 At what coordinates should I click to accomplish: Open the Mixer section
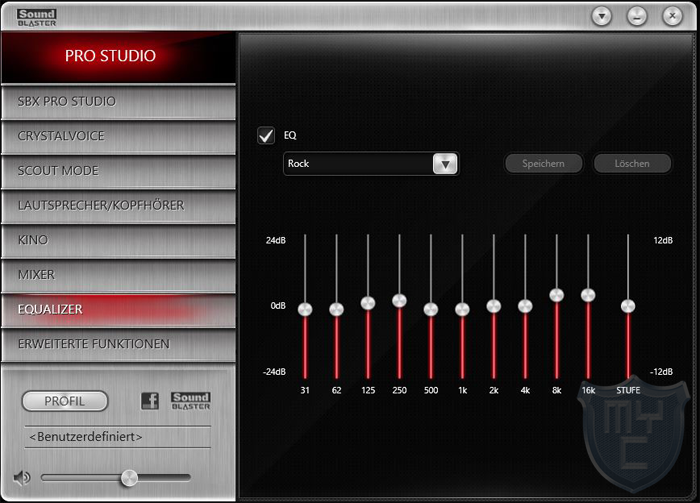pyautogui.click(x=118, y=274)
